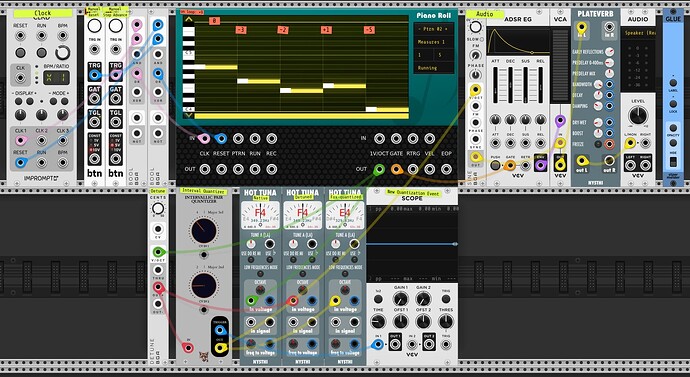
Task: Click the Piano Roll REC output jack
Action: 272,169
